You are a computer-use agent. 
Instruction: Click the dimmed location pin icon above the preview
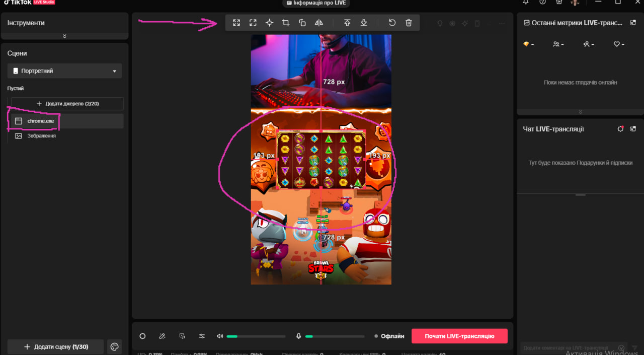pos(440,23)
